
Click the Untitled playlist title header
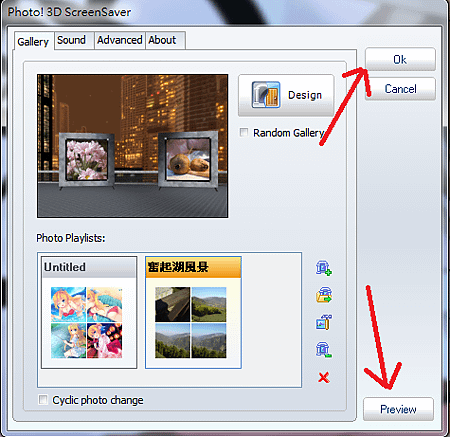89,267
